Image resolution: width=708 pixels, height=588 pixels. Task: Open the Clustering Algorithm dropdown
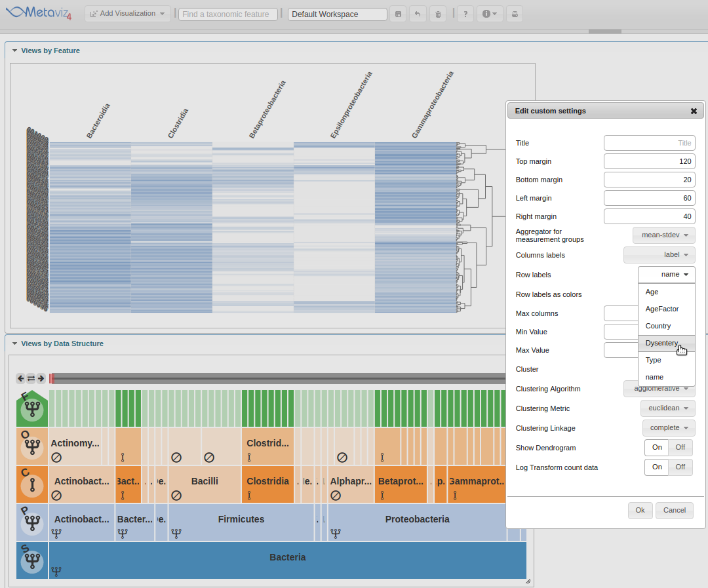click(x=659, y=389)
